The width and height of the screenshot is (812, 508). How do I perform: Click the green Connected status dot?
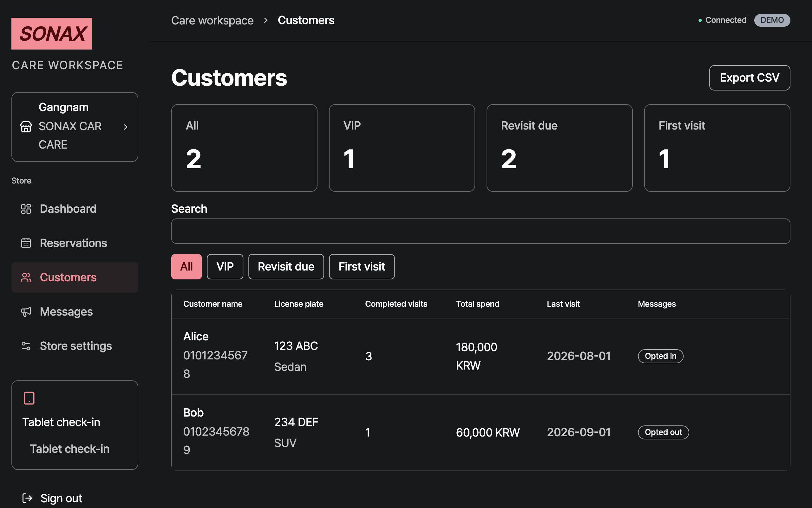coord(700,21)
